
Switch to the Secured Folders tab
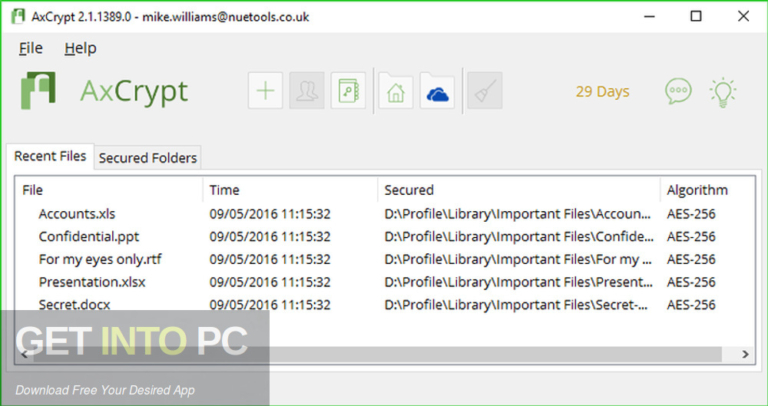147,158
